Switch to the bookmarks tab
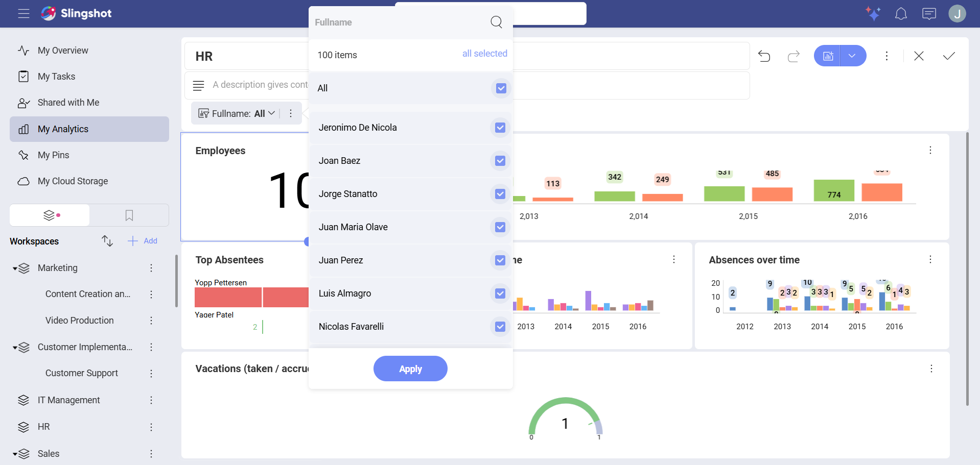The width and height of the screenshot is (980, 465). [129, 215]
